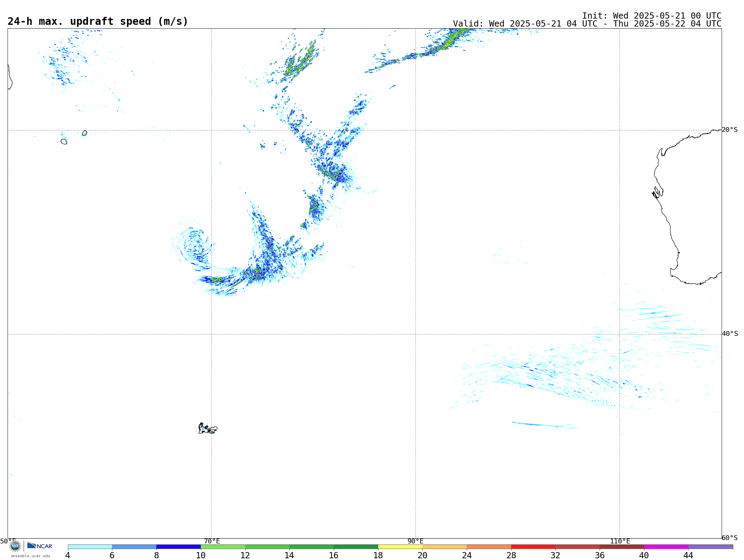Click the magenta 40–44 color swatch
Screen dimensions: 744x560
coord(666,547)
